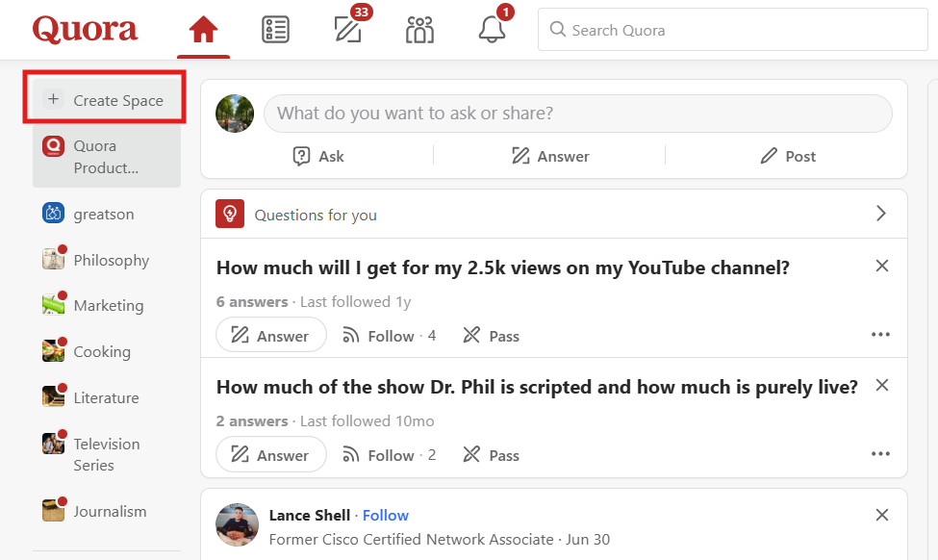Open the Following list tab
Screen dimensions: 938x560
click(276, 29)
